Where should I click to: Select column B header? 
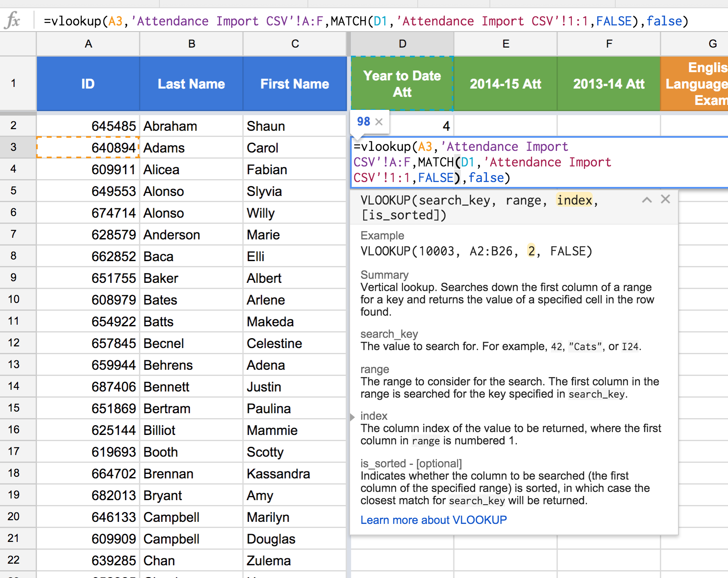pos(191,44)
